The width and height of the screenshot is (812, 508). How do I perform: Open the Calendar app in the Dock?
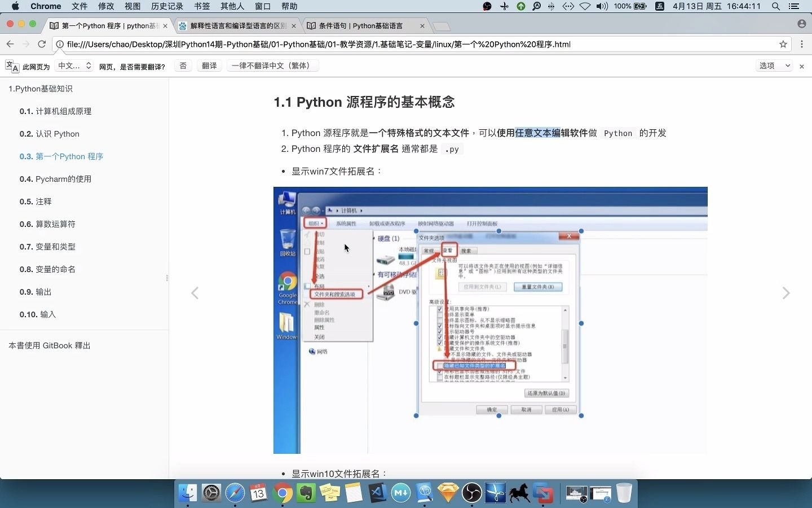pos(258,494)
